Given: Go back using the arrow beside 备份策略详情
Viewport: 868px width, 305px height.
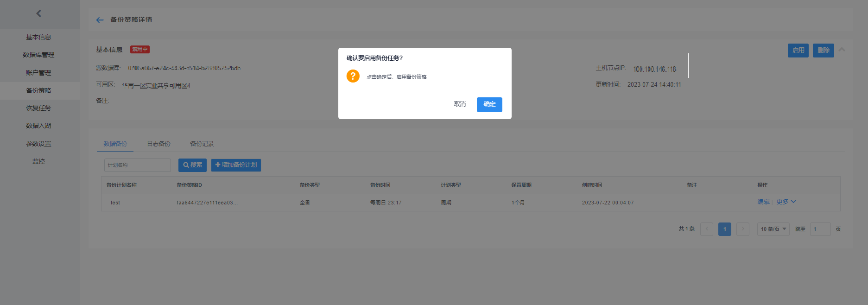Looking at the screenshot, I should click(100, 20).
